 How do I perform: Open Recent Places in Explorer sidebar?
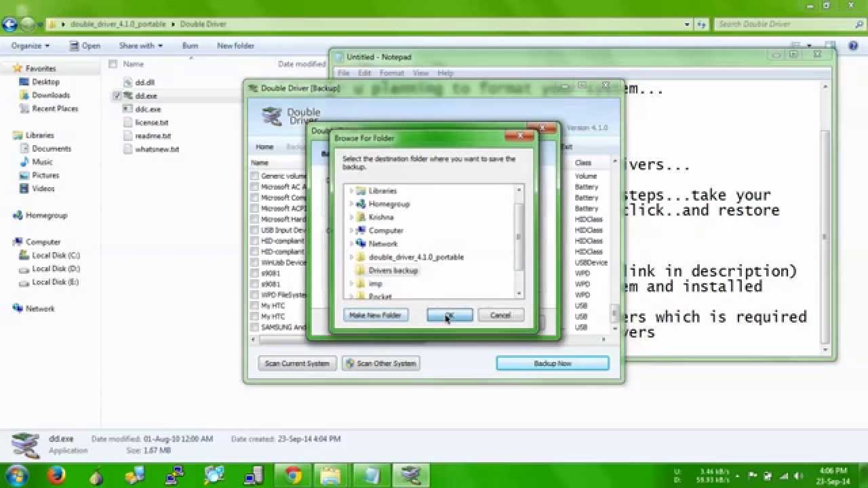(55, 108)
